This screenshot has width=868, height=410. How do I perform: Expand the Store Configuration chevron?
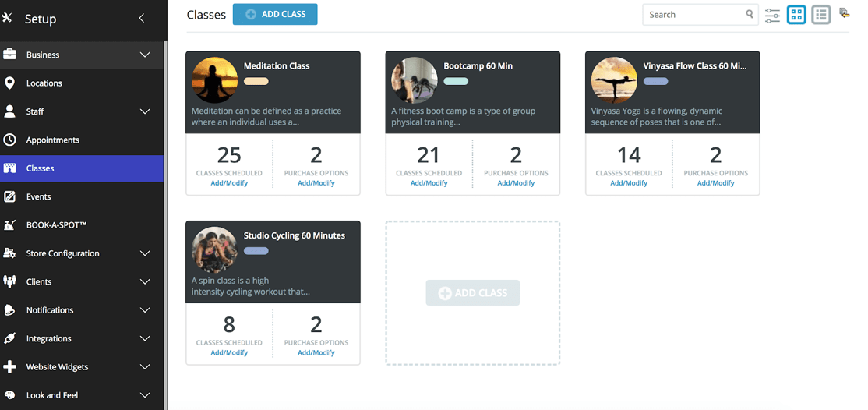(145, 253)
